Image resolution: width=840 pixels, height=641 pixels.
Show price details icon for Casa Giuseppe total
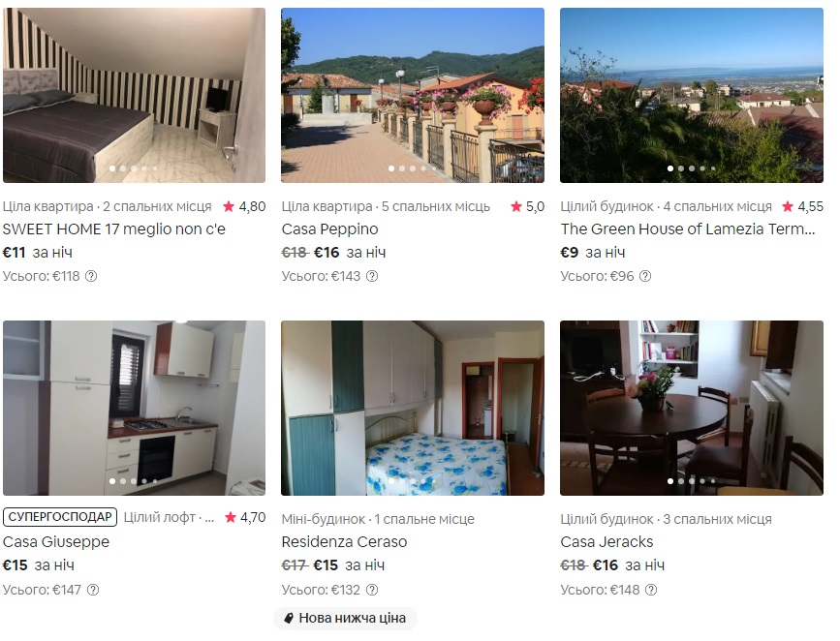tap(93, 590)
